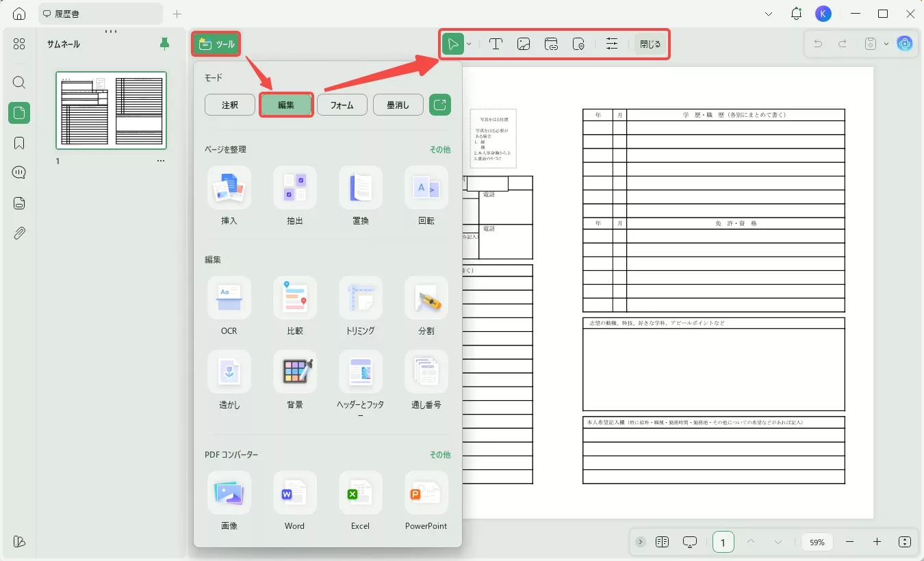Launch the PowerPoint converter tool
The height and width of the screenshot is (561, 924).
click(426, 501)
